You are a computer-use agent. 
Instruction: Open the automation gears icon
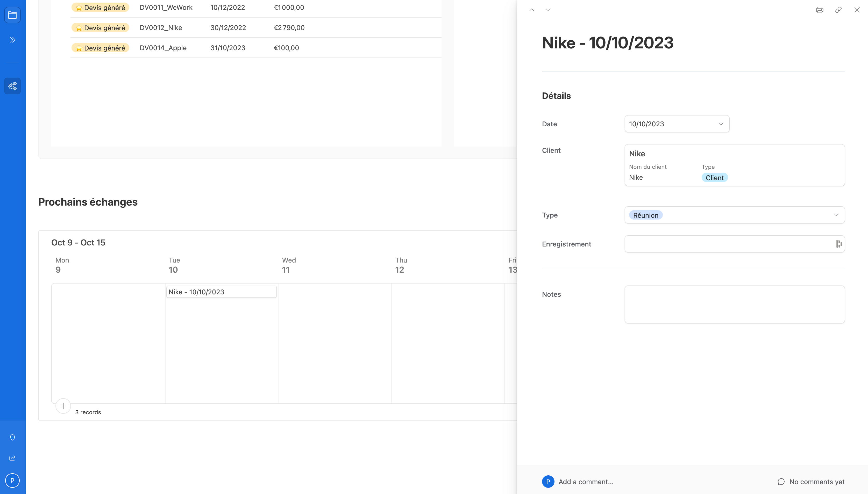(12, 86)
